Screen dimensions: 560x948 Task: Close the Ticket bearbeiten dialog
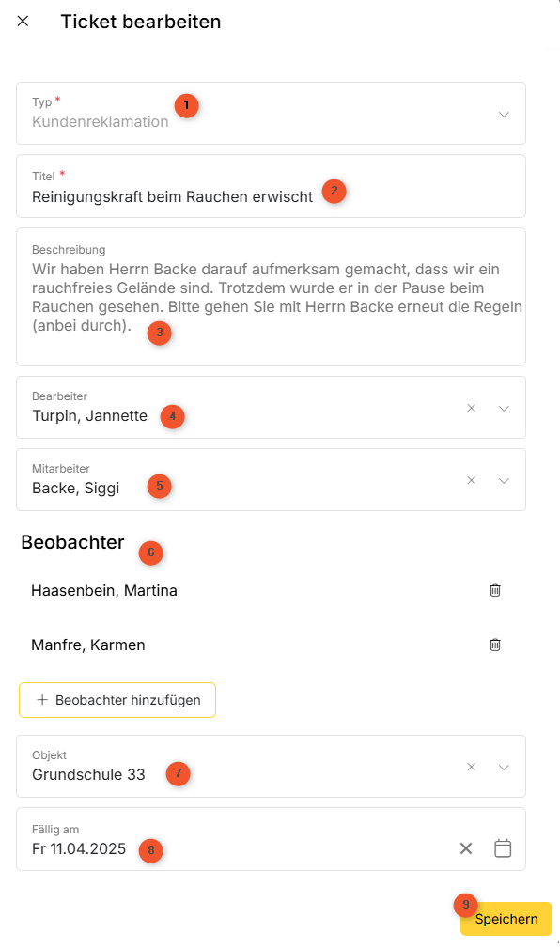click(x=23, y=22)
